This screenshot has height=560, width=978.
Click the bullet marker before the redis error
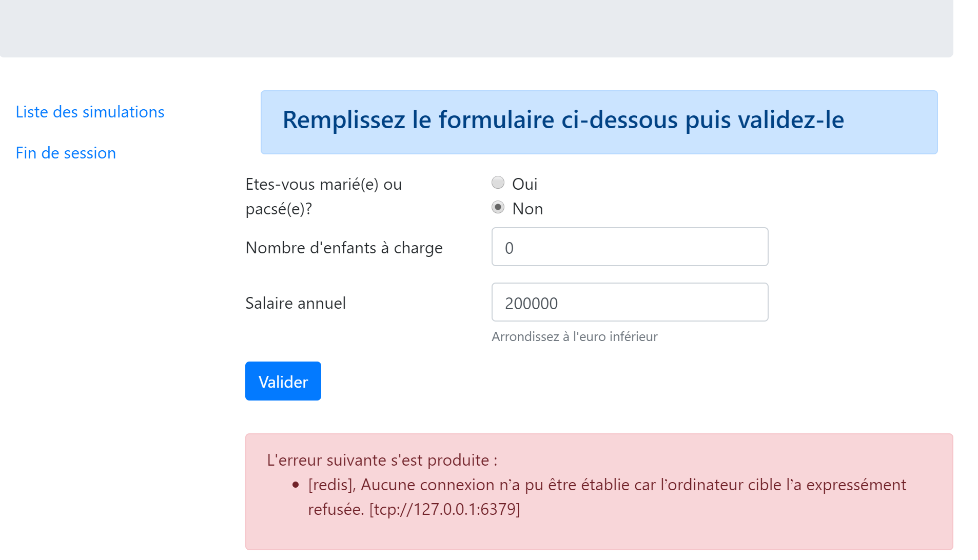coord(296,485)
